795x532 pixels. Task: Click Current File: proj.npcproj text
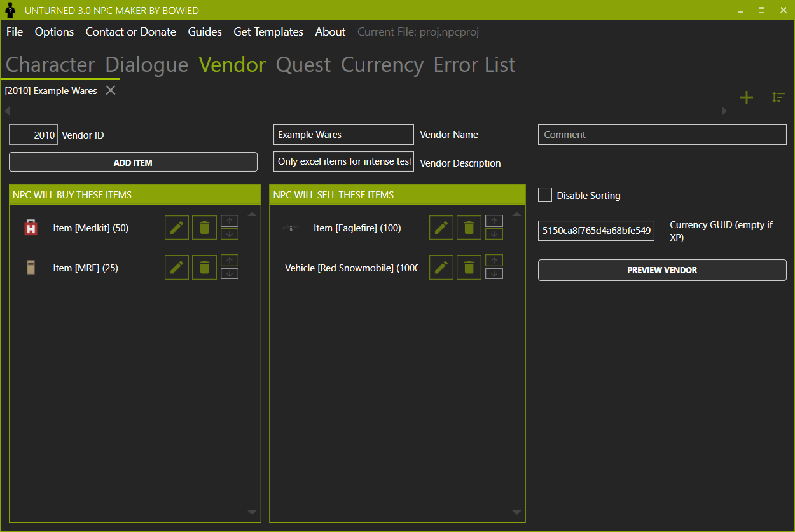[x=418, y=32]
